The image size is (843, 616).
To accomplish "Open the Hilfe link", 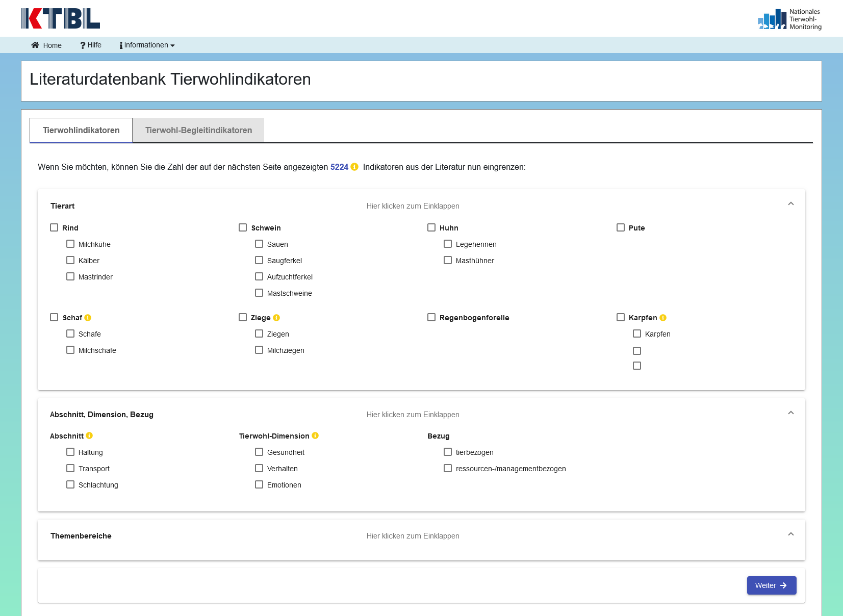I will [91, 45].
